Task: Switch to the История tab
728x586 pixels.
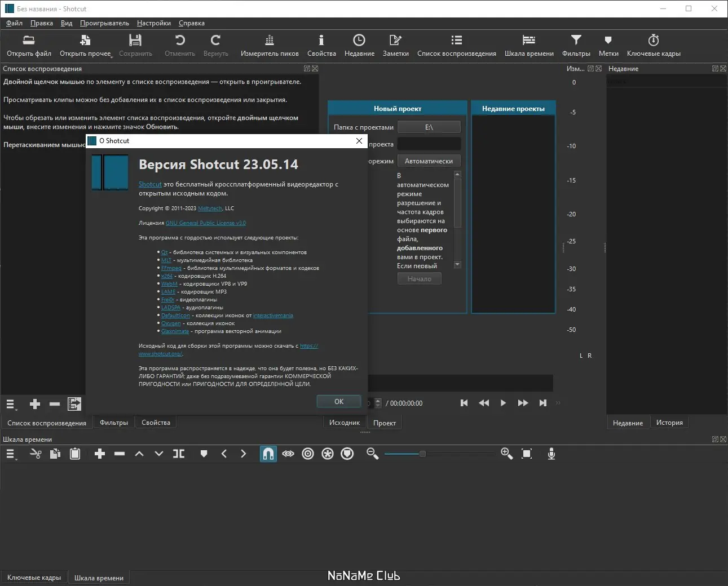Action: coord(669,423)
